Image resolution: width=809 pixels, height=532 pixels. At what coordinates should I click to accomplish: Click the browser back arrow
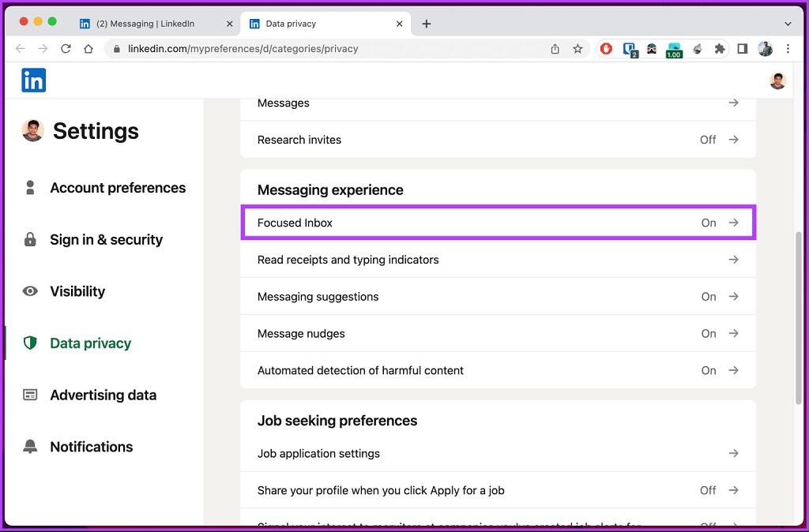[20, 49]
